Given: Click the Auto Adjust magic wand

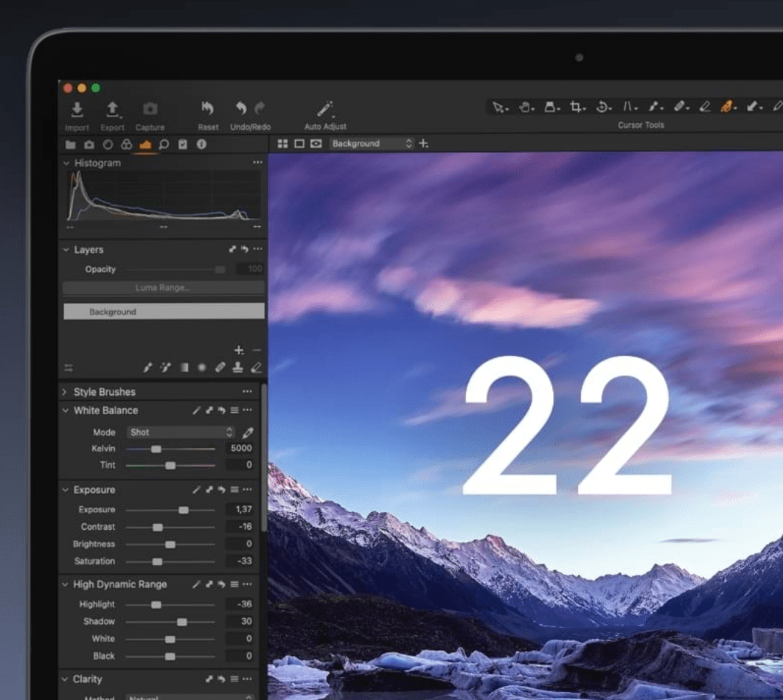Looking at the screenshot, I should pyautogui.click(x=325, y=109).
